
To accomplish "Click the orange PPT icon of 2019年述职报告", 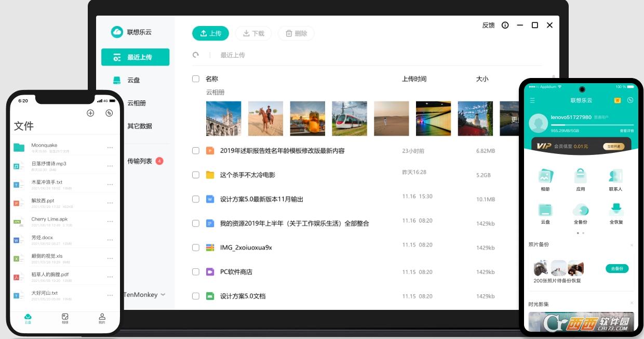I will (210, 151).
